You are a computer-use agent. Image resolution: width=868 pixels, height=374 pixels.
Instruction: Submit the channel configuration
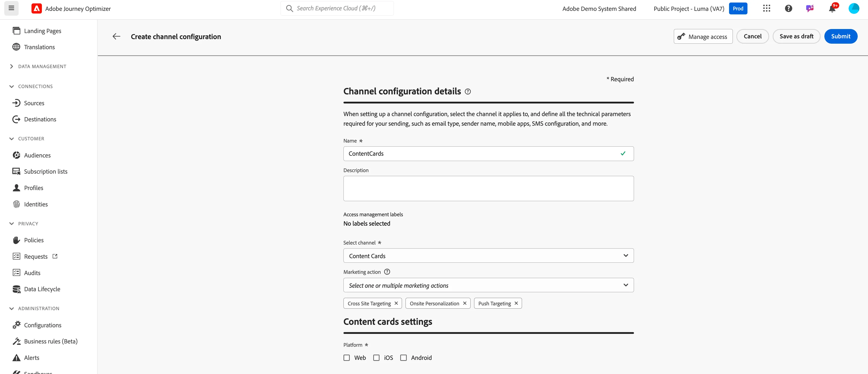click(841, 36)
